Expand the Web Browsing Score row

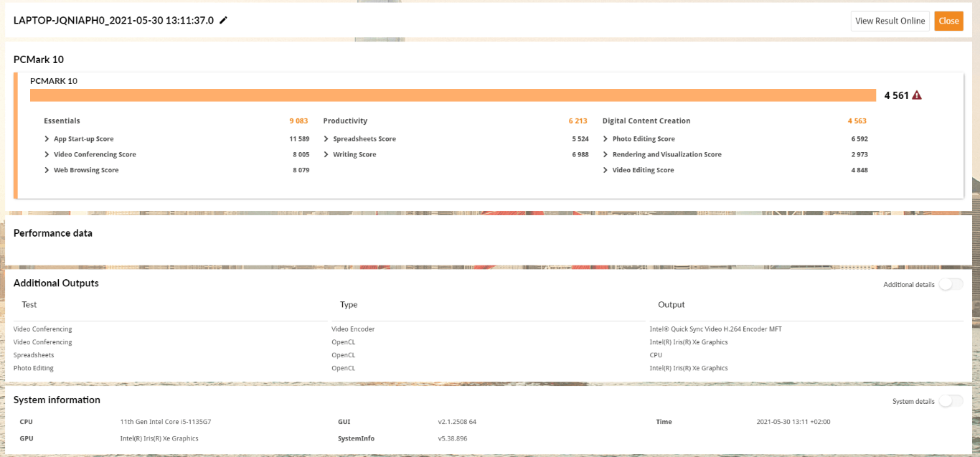(47, 171)
